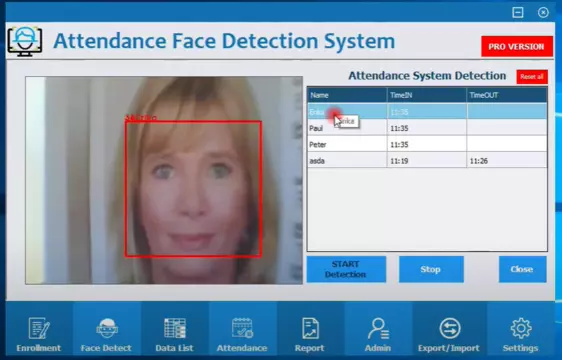Click START Detection
This screenshot has width=562, height=360.
(346, 269)
